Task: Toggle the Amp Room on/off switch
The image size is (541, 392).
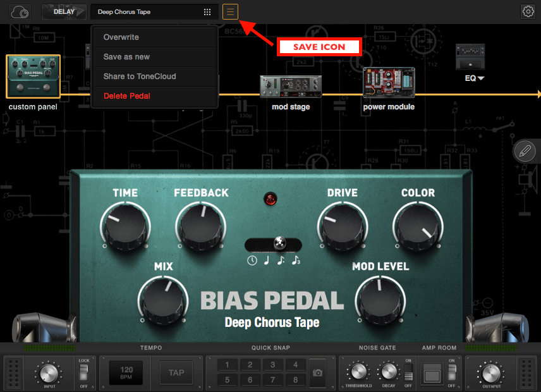Action: tap(452, 373)
